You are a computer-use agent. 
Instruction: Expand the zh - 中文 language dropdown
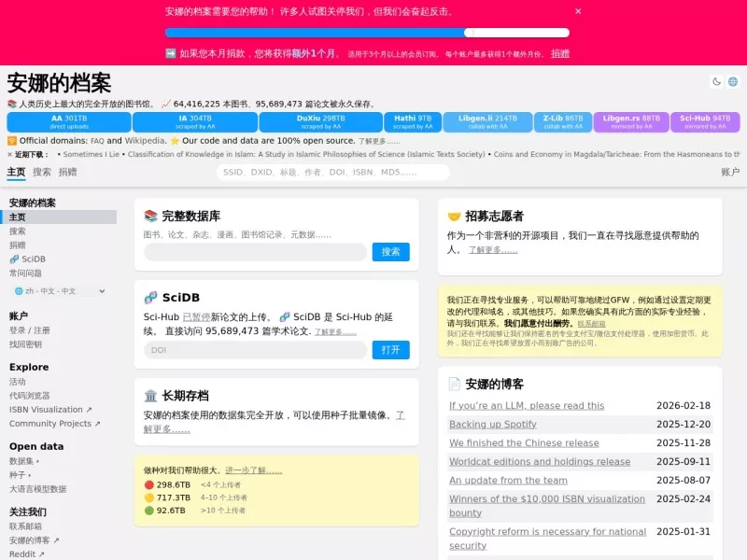tap(59, 291)
